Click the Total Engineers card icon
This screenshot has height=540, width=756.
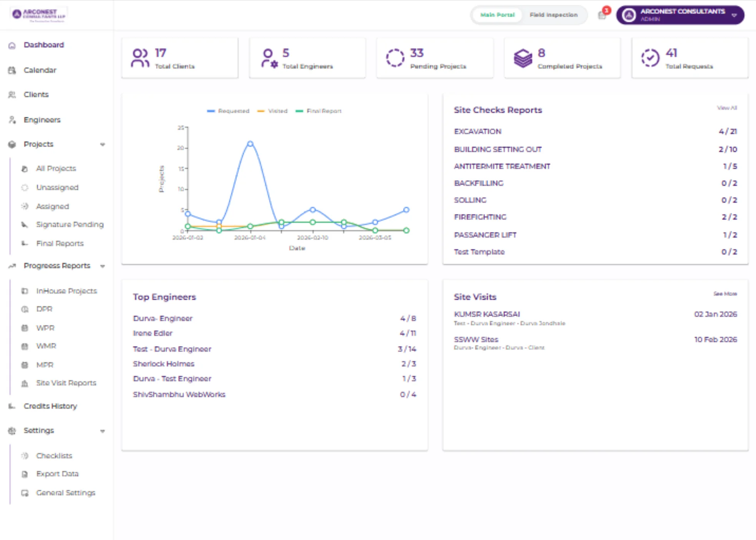[269, 58]
